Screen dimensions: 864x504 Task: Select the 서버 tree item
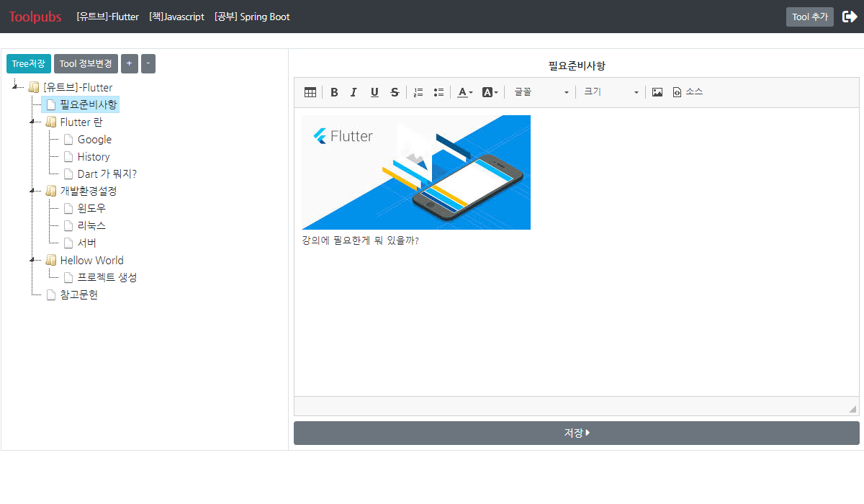coord(87,243)
